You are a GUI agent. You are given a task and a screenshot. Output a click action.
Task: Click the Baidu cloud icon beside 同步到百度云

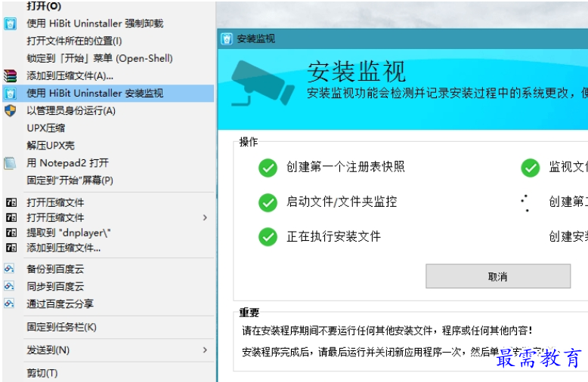(x=9, y=286)
